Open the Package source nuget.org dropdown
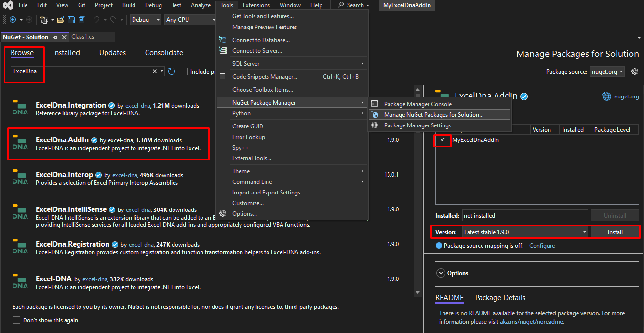The width and height of the screenshot is (644, 333). click(x=607, y=72)
